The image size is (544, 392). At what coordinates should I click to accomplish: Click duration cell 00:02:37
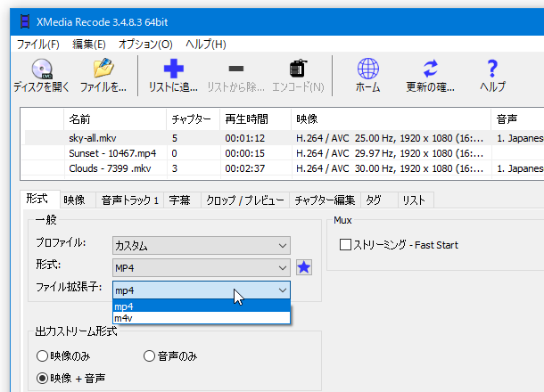244,168
